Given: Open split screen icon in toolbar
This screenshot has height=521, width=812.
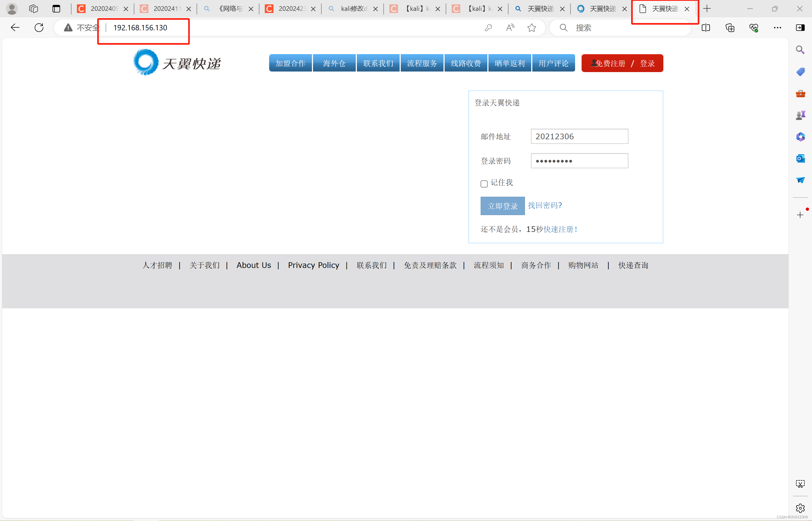Looking at the screenshot, I should (706, 28).
